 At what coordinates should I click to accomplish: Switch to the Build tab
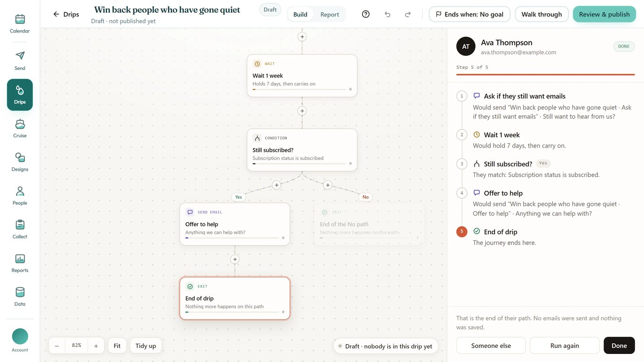tap(300, 14)
